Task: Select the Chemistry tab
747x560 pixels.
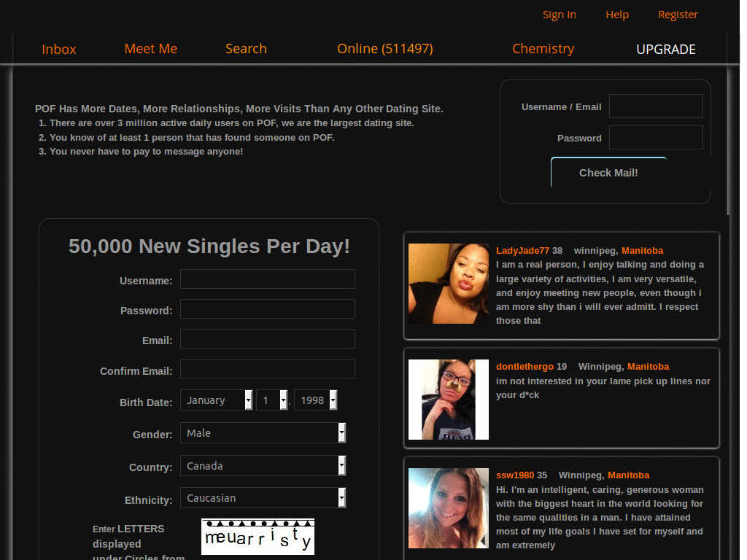Action: coord(543,49)
